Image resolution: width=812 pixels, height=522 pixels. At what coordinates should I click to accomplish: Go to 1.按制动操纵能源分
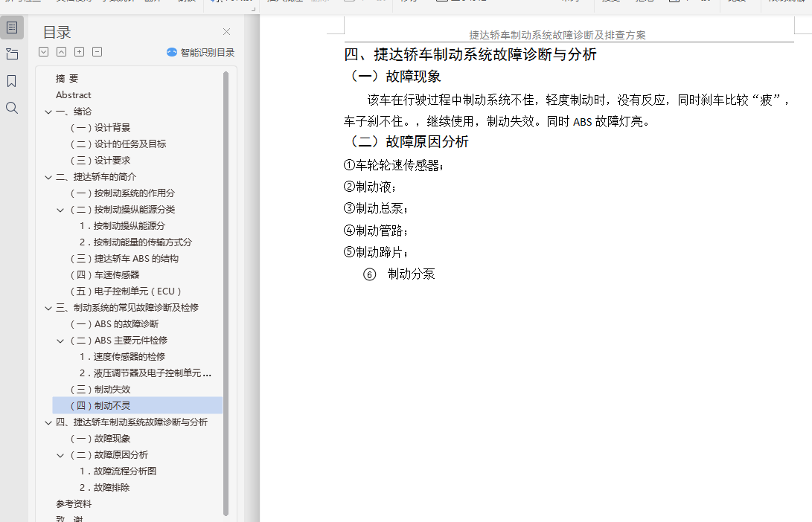[122, 226]
